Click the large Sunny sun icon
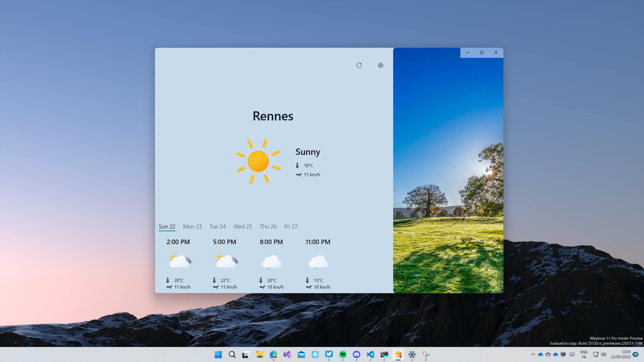644x362 pixels. tap(258, 161)
